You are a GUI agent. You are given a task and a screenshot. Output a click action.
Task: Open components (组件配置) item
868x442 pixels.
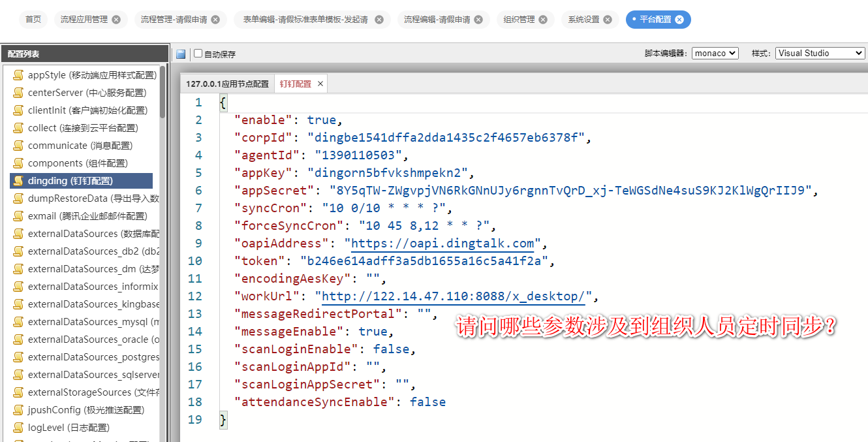(78, 163)
